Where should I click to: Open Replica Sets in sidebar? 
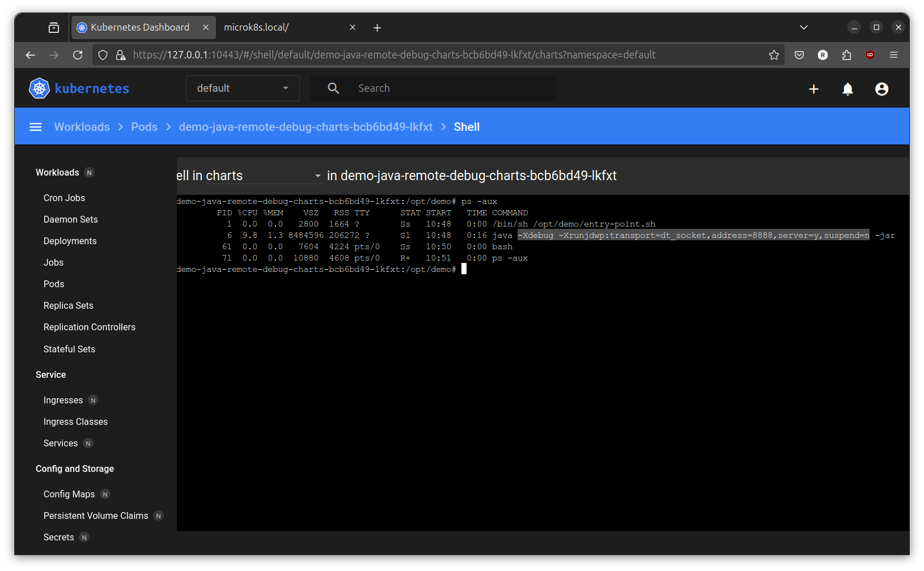tap(68, 305)
